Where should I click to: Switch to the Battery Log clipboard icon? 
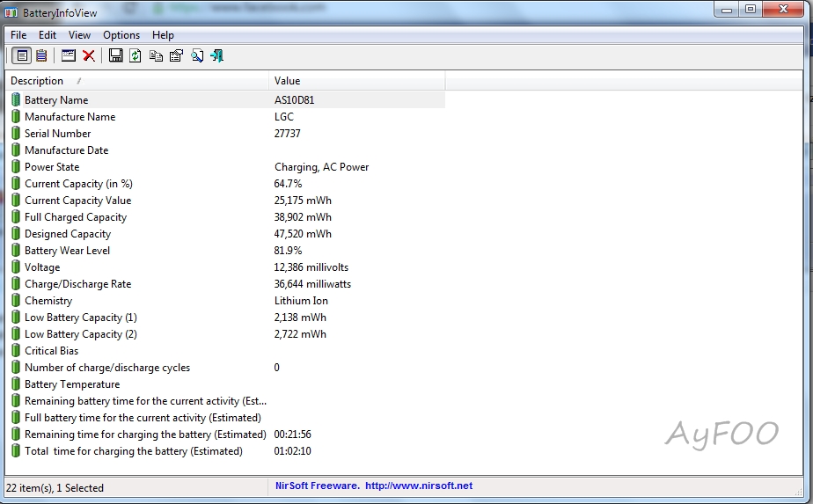[x=41, y=55]
